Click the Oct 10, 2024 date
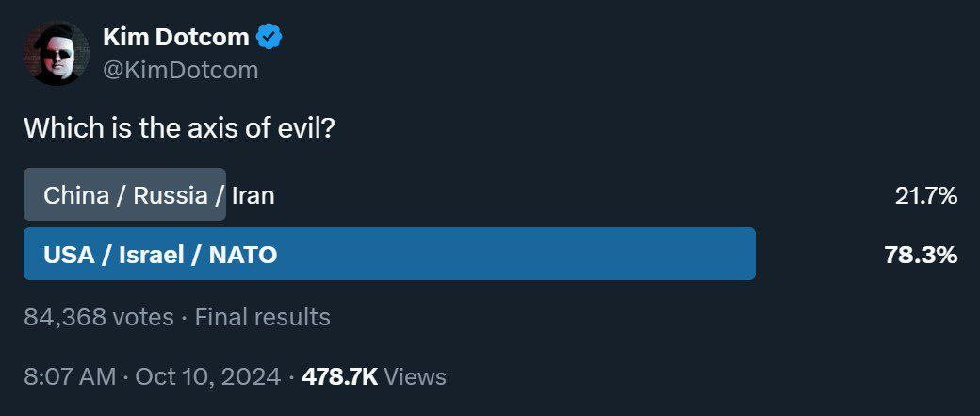This screenshot has width=980, height=416. (x=207, y=377)
